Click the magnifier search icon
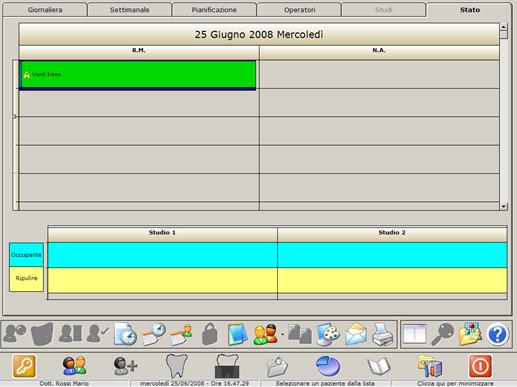517x387 pixels. pos(442,334)
